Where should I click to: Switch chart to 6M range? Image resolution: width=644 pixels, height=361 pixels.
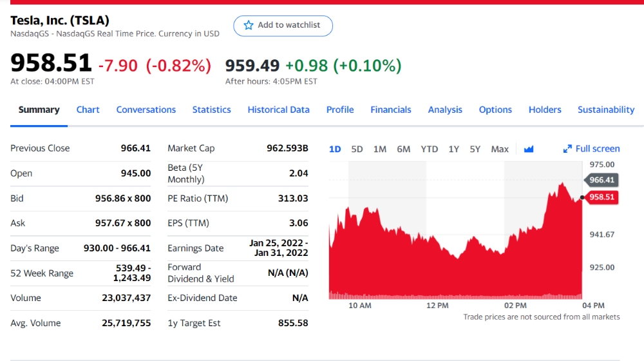403,149
